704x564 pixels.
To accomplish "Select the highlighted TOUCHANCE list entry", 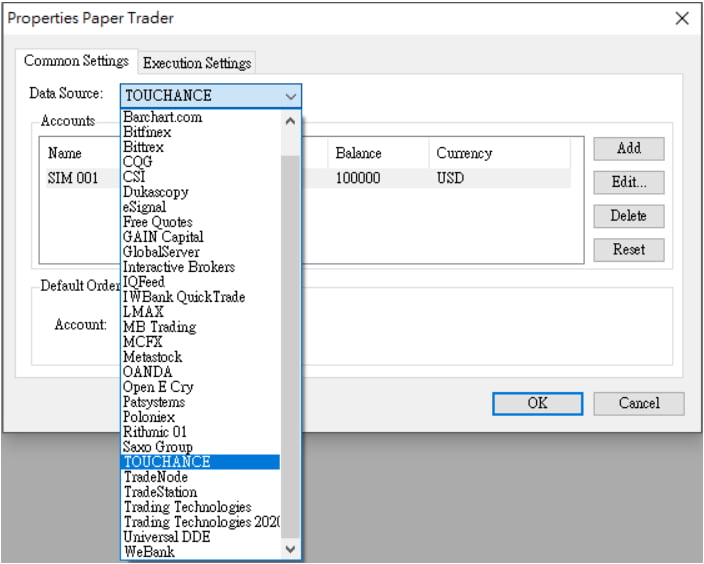I will [x=201, y=462].
